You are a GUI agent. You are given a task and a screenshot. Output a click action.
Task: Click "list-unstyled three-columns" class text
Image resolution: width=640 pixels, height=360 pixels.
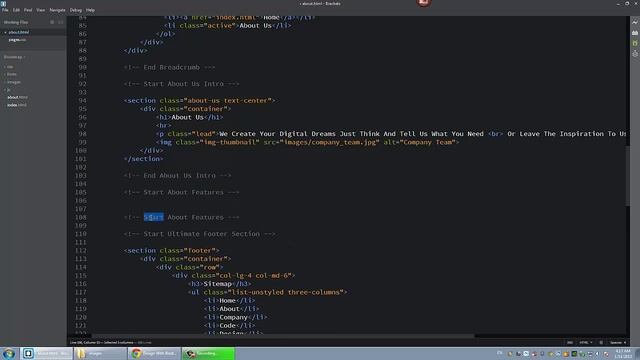tap(287, 292)
